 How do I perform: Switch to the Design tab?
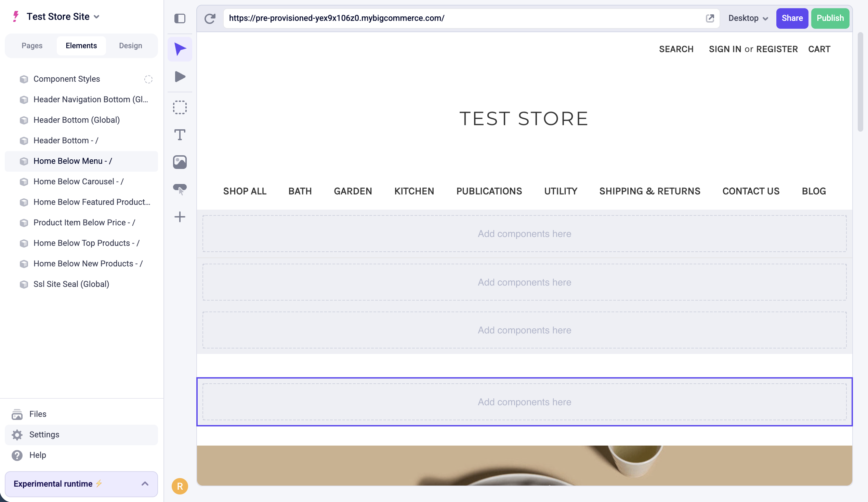point(131,46)
